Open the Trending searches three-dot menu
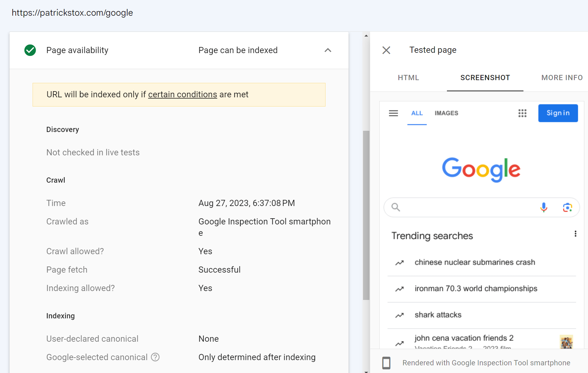588x373 pixels. 575,234
